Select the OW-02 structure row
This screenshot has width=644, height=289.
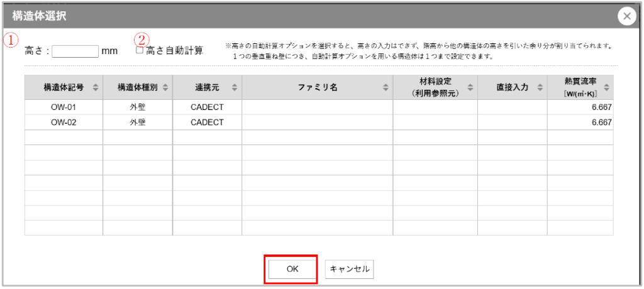[64, 123]
